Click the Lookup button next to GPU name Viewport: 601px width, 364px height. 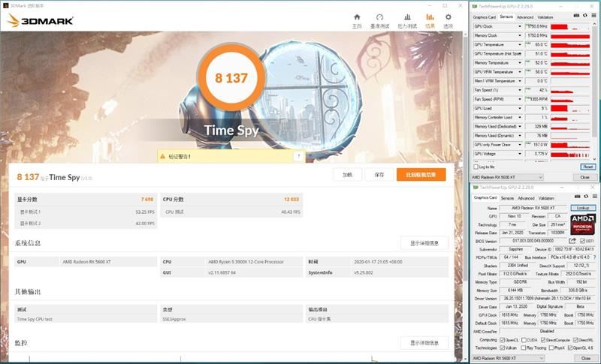tap(583, 208)
